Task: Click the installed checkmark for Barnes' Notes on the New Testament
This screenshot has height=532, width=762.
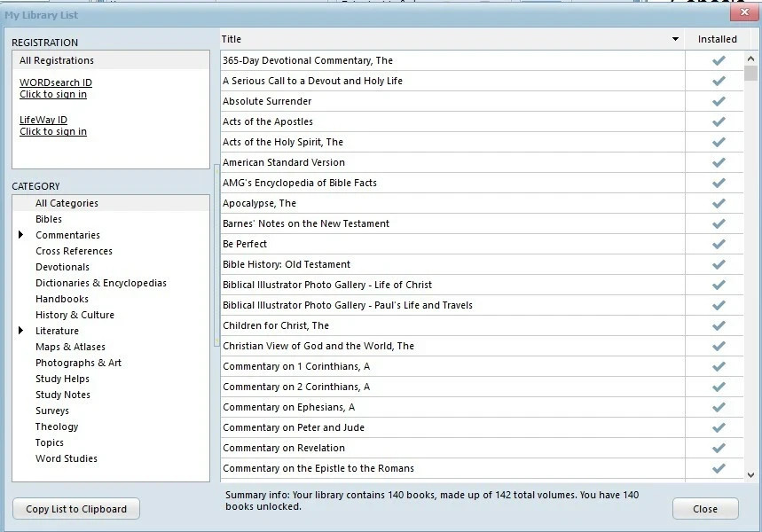Action: (x=717, y=223)
